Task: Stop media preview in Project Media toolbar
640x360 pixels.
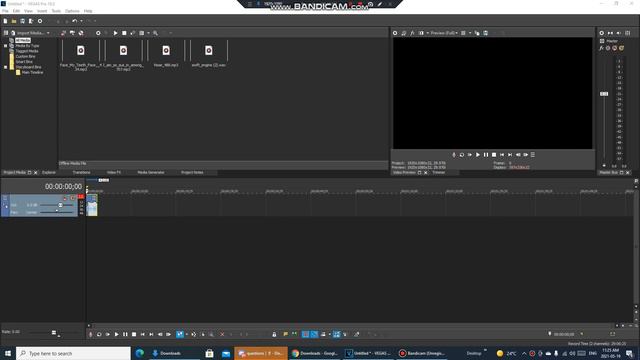Action: coord(124,33)
